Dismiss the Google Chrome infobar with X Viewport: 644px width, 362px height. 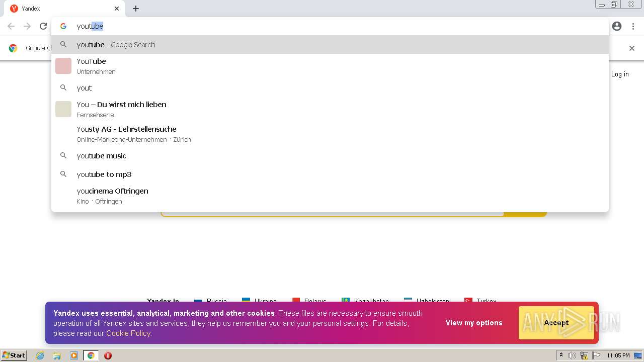point(632,48)
